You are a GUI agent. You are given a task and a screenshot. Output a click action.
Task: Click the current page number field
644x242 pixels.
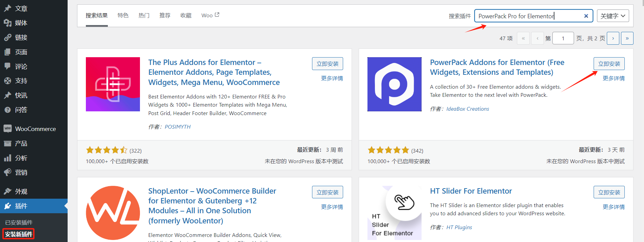pyautogui.click(x=563, y=38)
